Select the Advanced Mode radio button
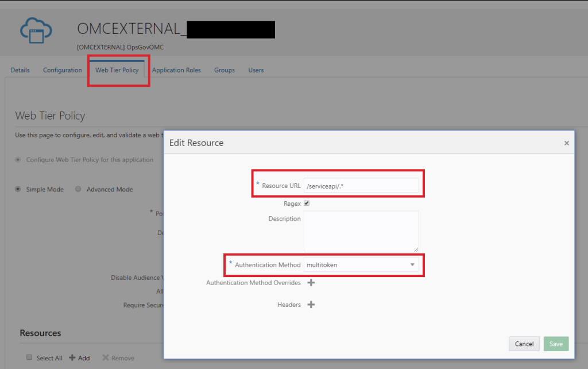This screenshot has height=369, width=588. tap(78, 189)
